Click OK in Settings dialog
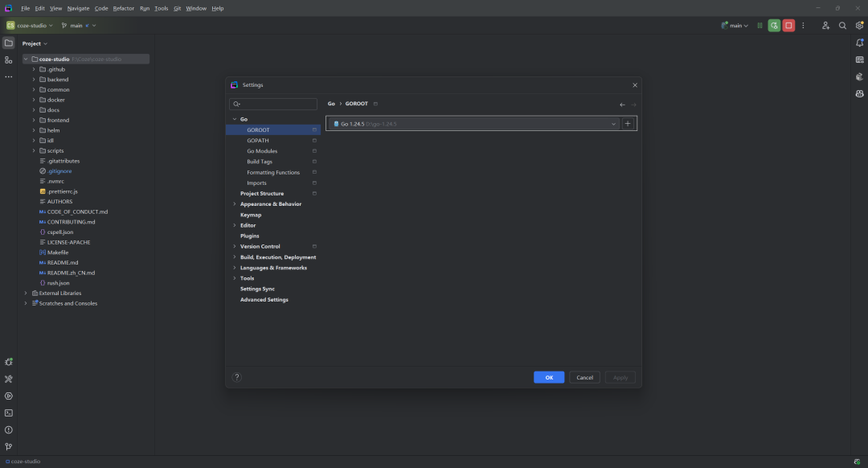Image resolution: width=868 pixels, height=468 pixels. coord(549,377)
